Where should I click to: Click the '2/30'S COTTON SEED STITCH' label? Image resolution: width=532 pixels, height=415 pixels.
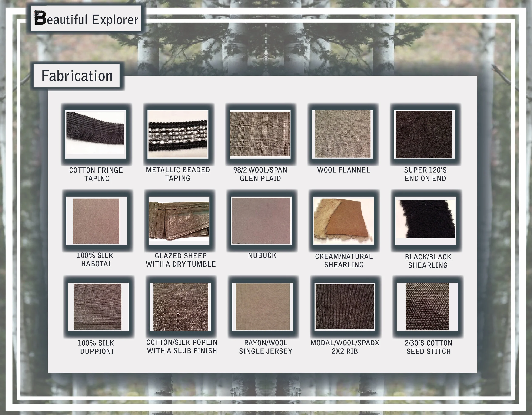(429, 347)
